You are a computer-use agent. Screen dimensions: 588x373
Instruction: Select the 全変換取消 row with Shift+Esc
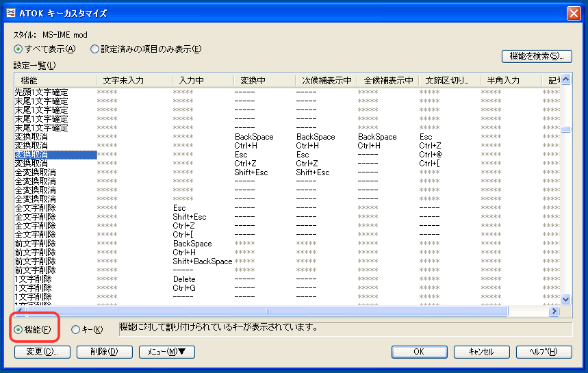pos(287,172)
